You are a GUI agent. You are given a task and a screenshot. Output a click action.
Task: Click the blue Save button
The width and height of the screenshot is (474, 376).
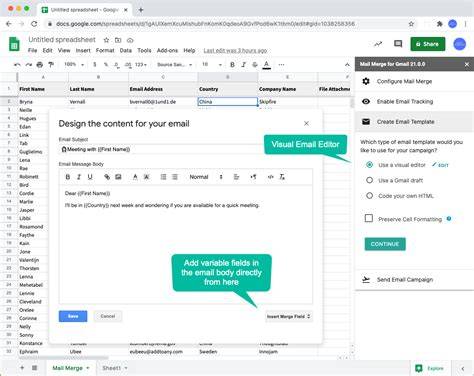tap(73, 316)
